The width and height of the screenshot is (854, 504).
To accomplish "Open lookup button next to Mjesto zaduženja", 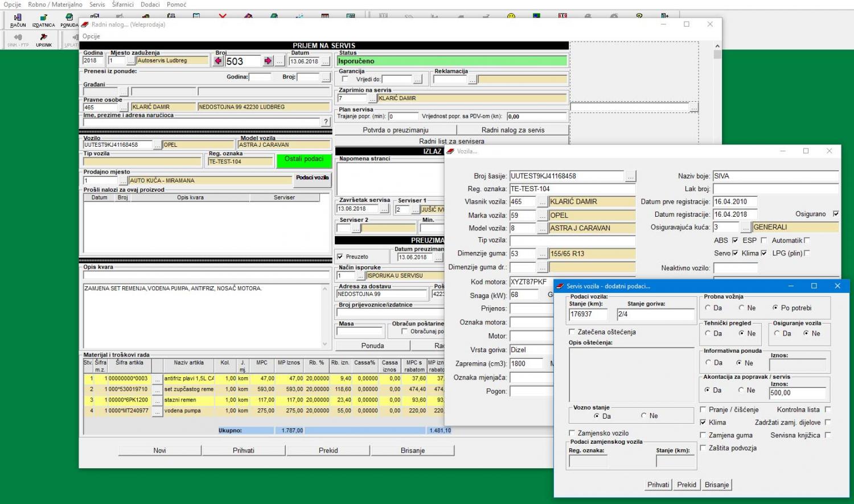I will (x=131, y=61).
